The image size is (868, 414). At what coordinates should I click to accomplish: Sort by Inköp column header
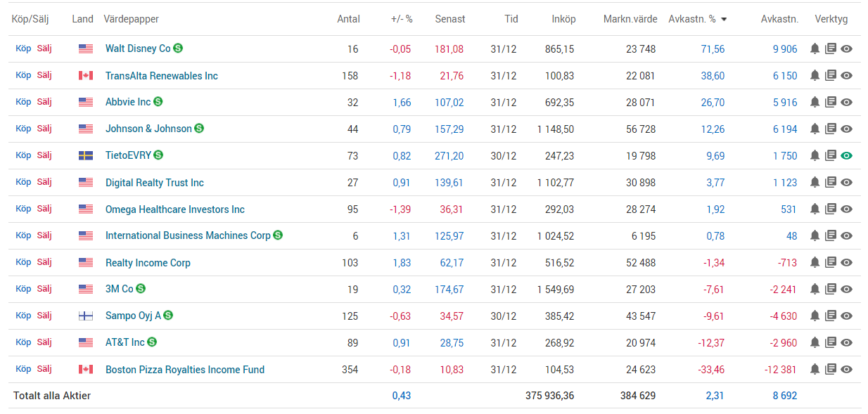(x=563, y=19)
